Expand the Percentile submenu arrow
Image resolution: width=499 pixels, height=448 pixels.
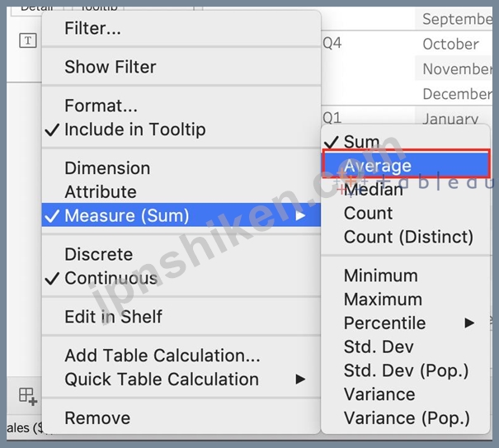(470, 323)
